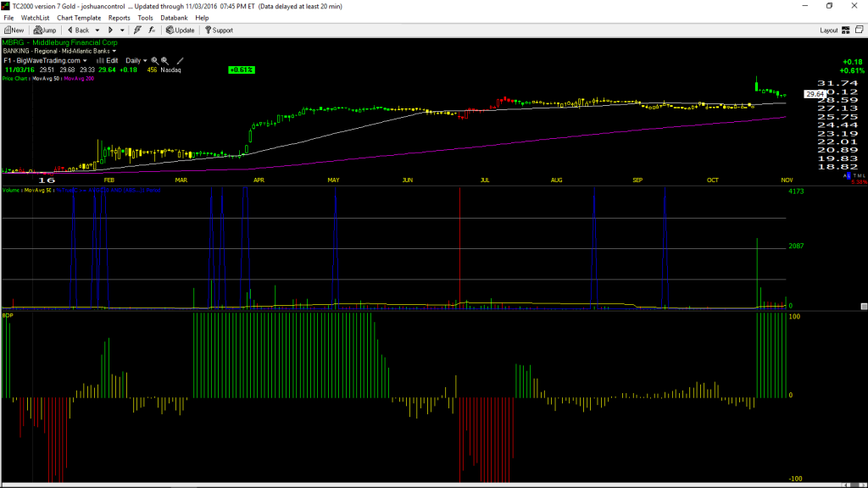Click the lightning bolt icon in toolbar
Image resolution: width=868 pixels, height=488 pixels.
(x=137, y=30)
